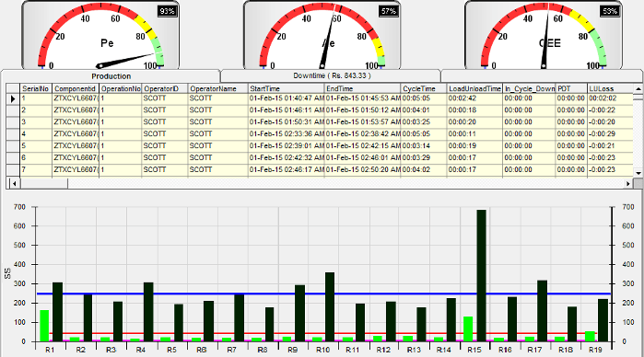This screenshot has height=357, width=644.
Task: Sort by SerialNo column header
Action: coord(36,88)
